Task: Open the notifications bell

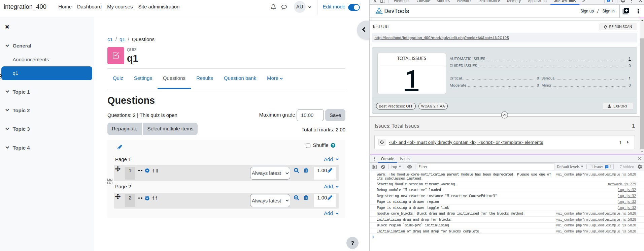Action: (x=273, y=7)
